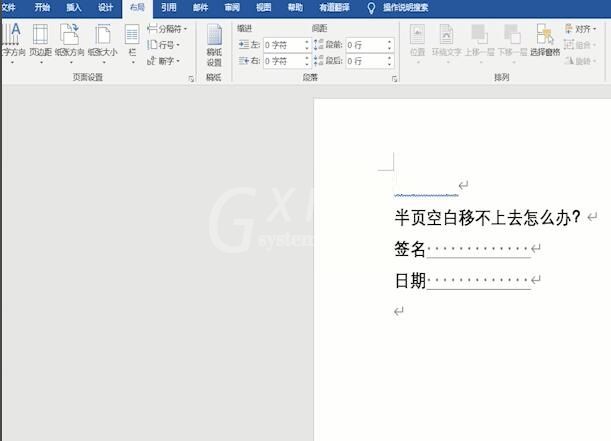611x441 pixels.
Task: Decrease the right indent value
Action: click(307, 65)
